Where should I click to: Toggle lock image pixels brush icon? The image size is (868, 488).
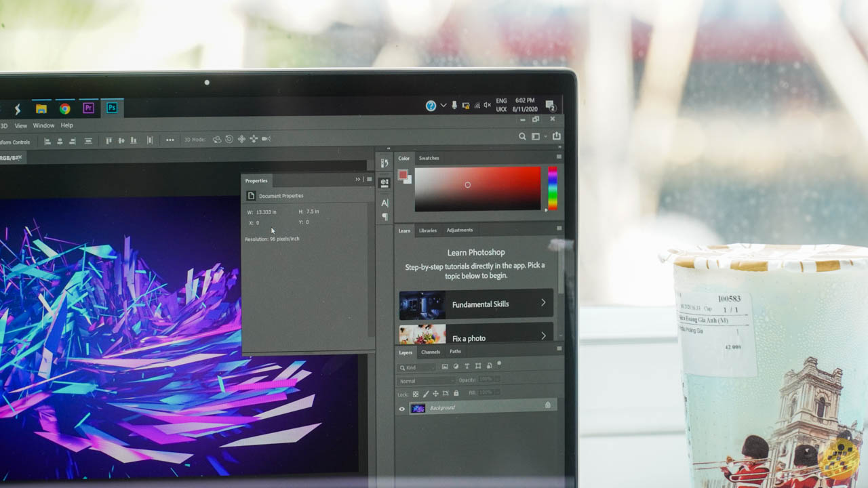click(426, 393)
